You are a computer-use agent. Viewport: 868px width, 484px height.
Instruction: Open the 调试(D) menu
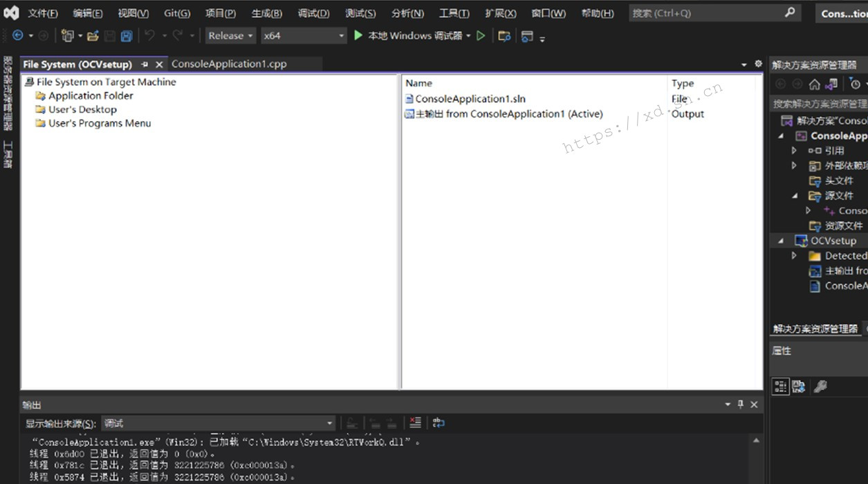[x=313, y=12]
